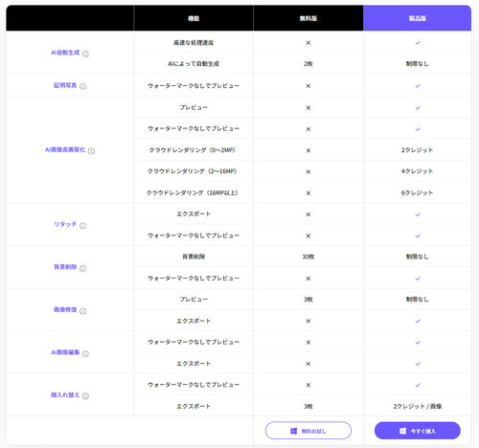Open the 顔入れ替え feature link
This screenshot has width=479, height=448.
pyautogui.click(x=65, y=394)
